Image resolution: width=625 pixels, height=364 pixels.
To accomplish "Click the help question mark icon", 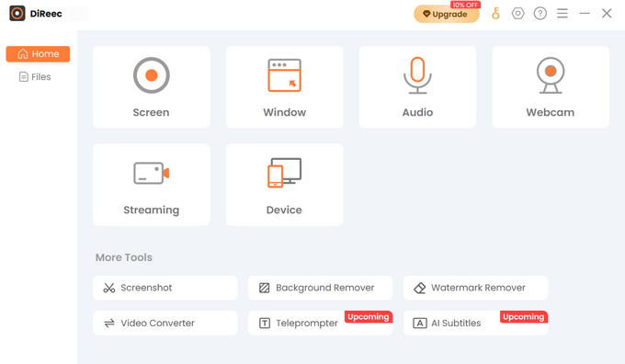I will click(540, 14).
